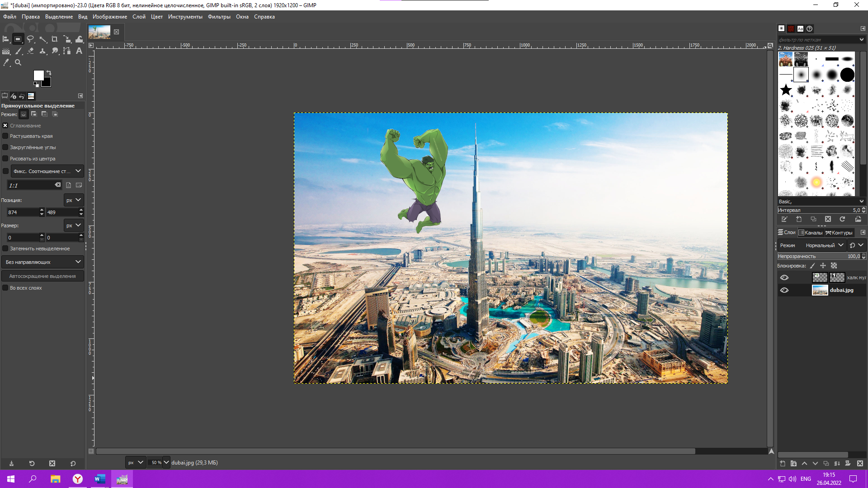Click the position X input field 874
The width and height of the screenshot is (868, 488).
[23, 212]
